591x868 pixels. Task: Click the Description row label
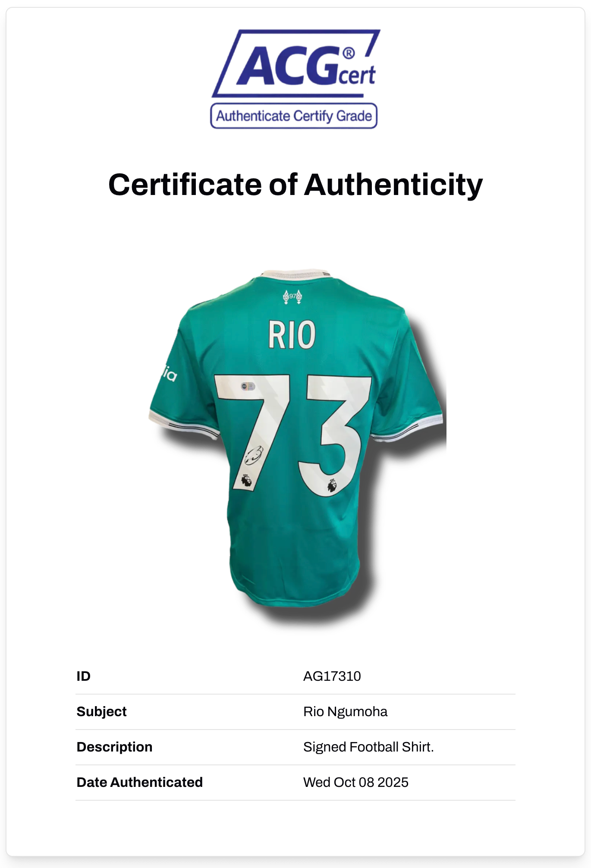coord(115,747)
